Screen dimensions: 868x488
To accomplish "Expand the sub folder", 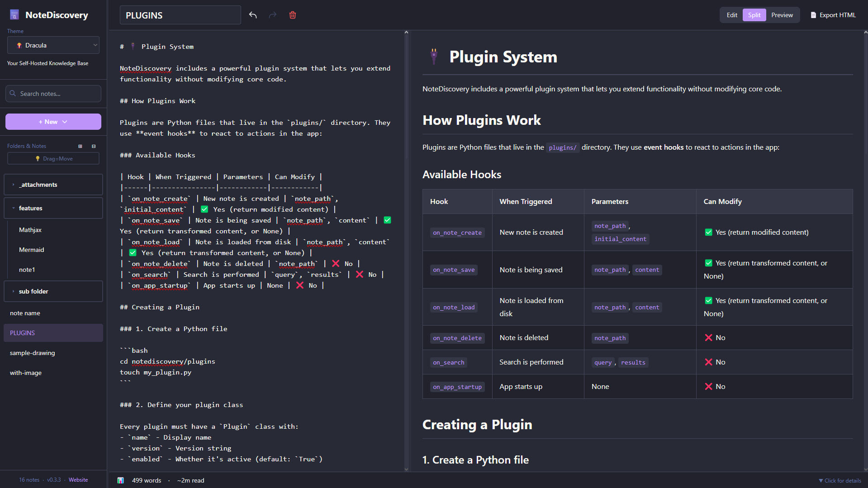I will pyautogui.click(x=53, y=291).
